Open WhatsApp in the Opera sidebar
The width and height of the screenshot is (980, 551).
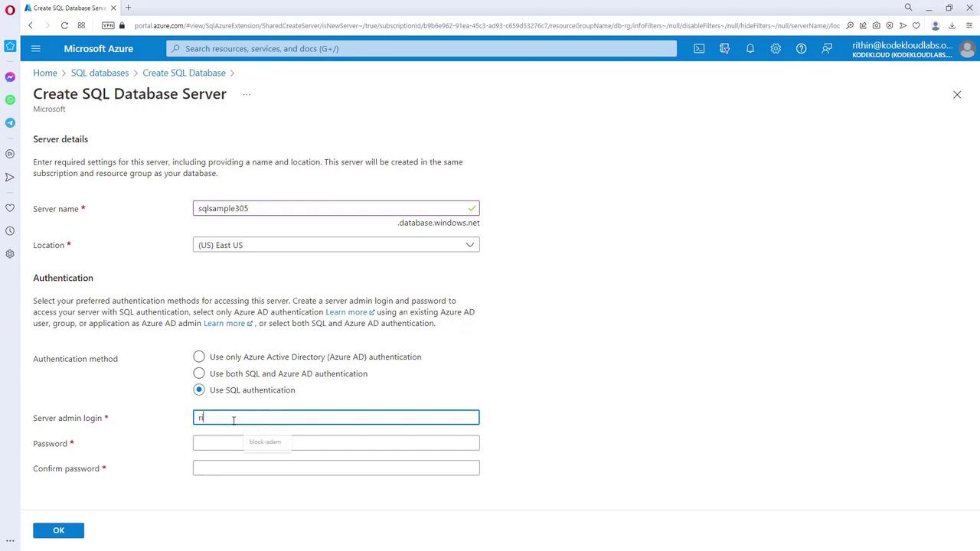pyautogui.click(x=10, y=99)
